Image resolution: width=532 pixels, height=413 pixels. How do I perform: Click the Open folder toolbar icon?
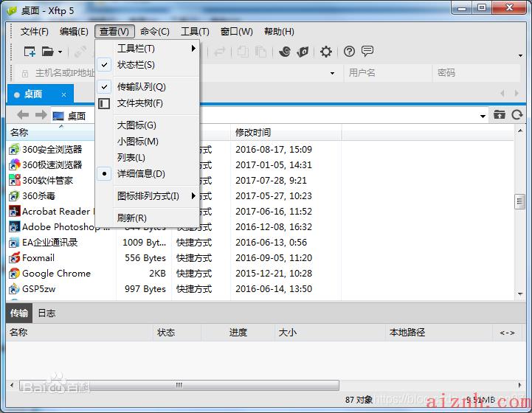click(47, 52)
